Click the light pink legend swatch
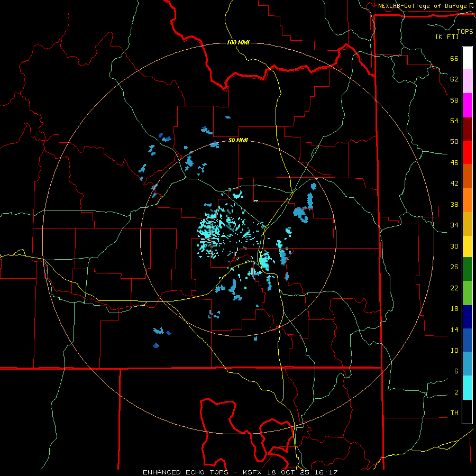The height and width of the screenshot is (476, 476). click(467, 81)
